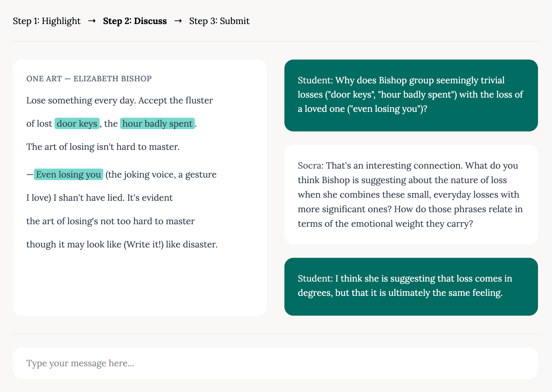Open Step 3: Submit
Screen dimensions: 552x392
click(219, 21)
